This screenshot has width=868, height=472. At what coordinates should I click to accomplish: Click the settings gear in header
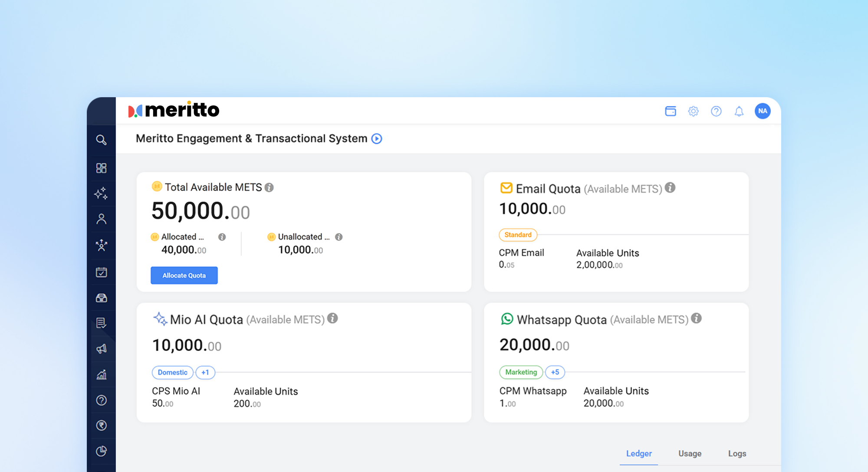coord(693,111)
